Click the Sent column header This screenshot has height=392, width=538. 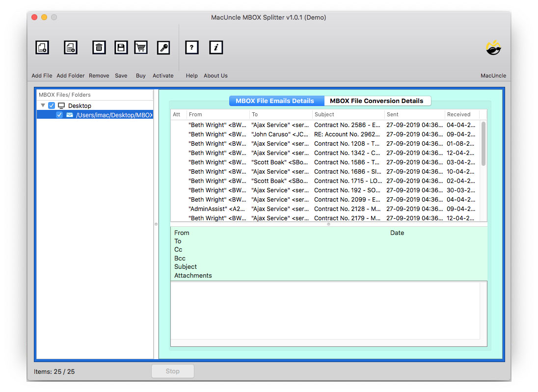[414, 114]
